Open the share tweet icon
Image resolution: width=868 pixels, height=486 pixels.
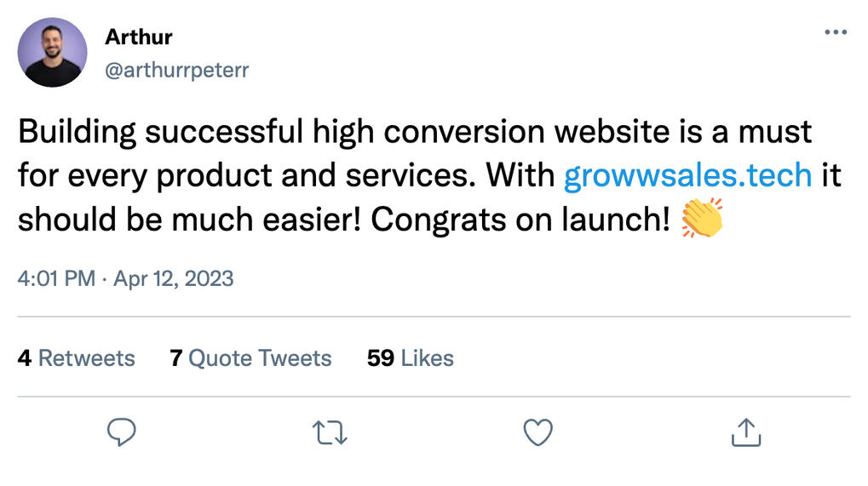746,432
